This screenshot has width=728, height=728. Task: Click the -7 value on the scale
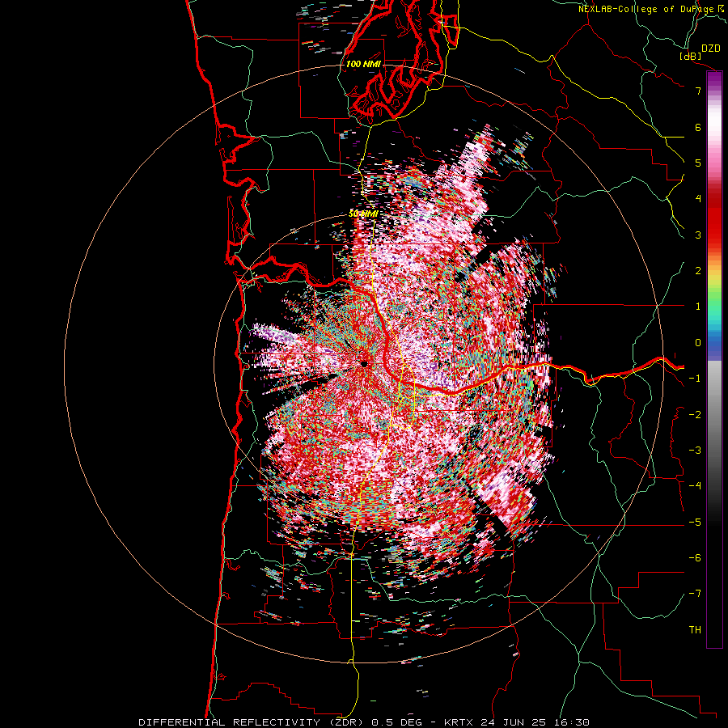click(695, 594)
